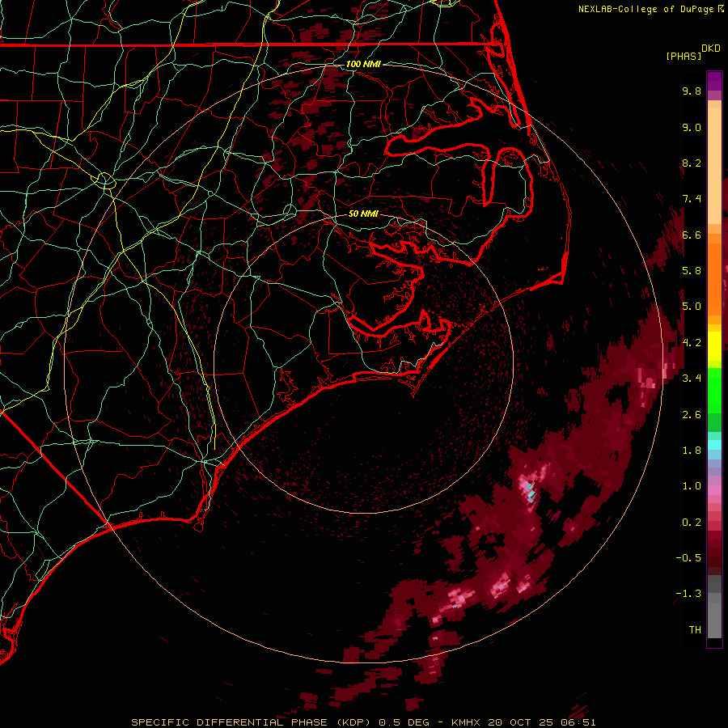Click the Specific Differential Phase caption
728x728 pixels.
363,722
